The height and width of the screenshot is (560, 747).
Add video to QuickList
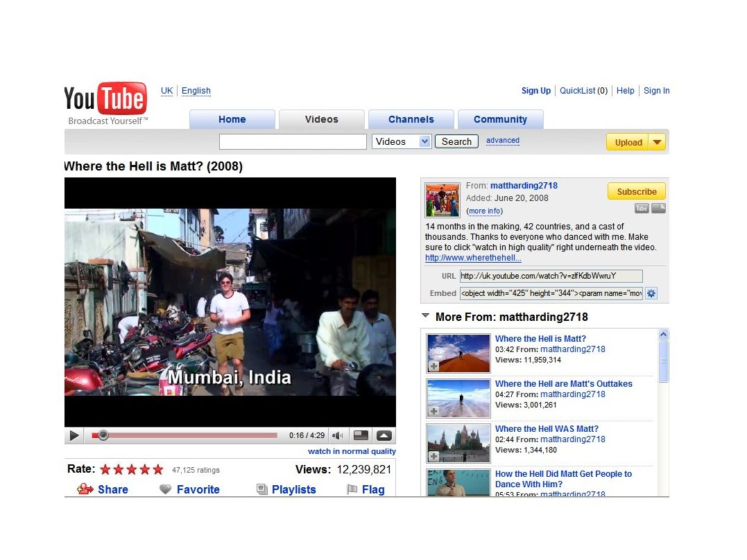click(x=583, y=91)
